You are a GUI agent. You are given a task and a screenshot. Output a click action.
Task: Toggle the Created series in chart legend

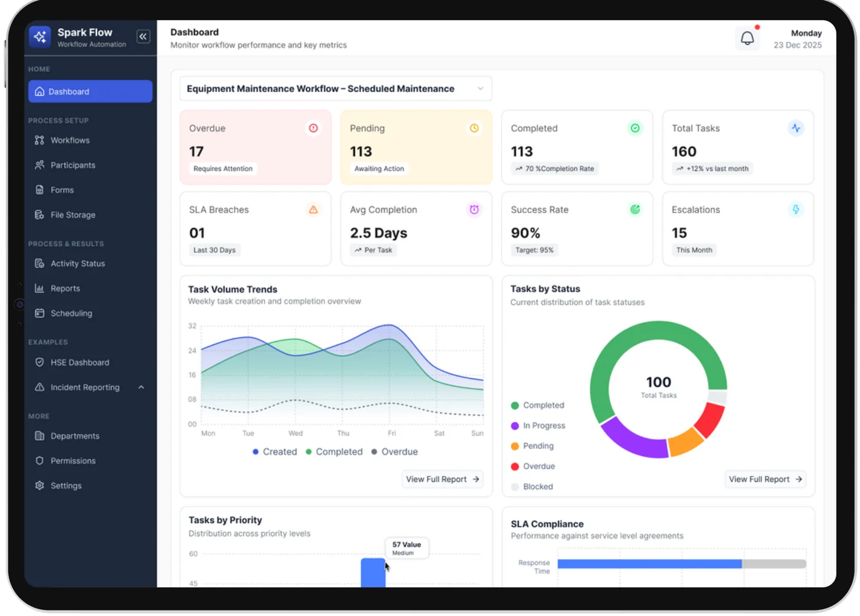275,451
